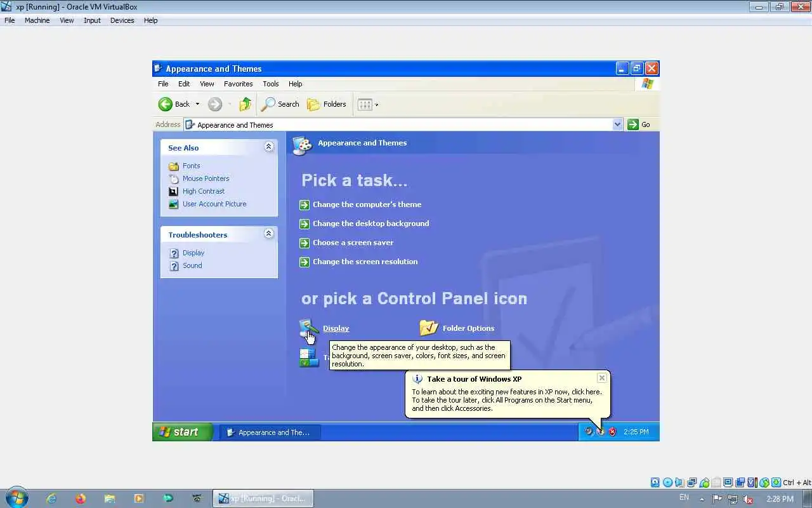Click VirtualBox hard disk status icon

[x=655, y=483]
